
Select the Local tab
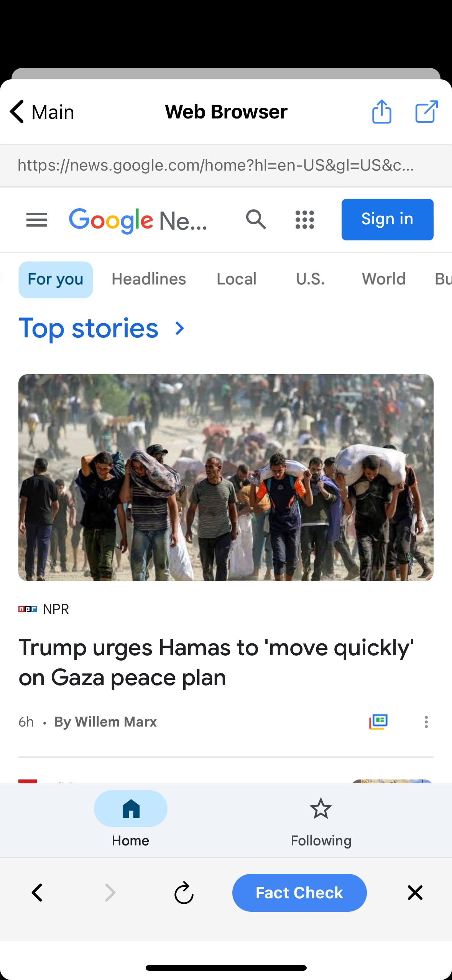tap(237, 279)
